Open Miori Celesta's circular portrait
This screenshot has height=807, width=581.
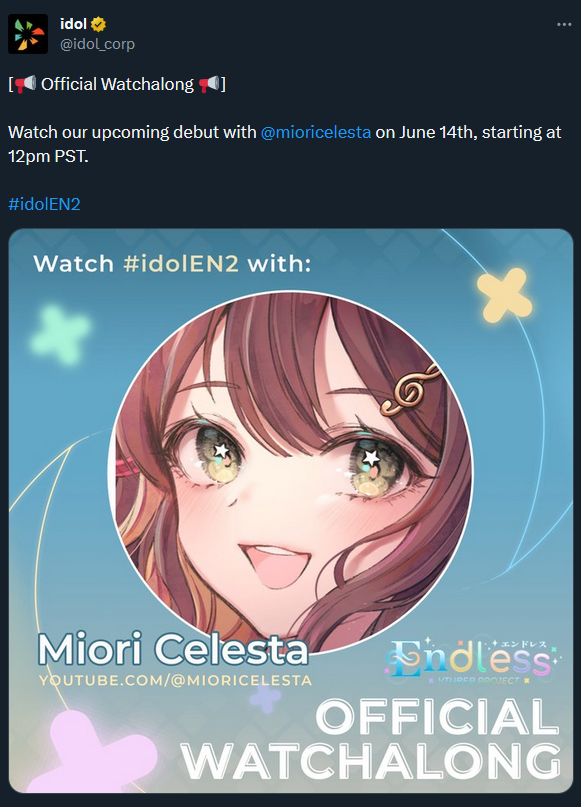290,472
